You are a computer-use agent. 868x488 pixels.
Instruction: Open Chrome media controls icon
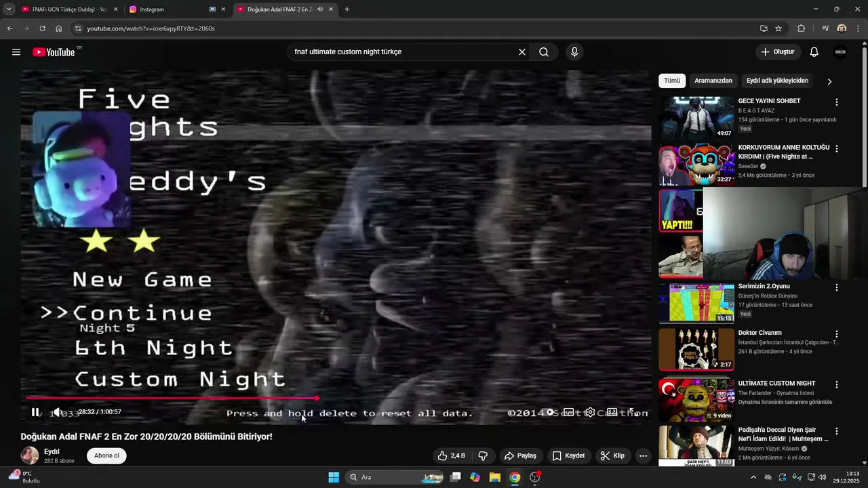point(825,28)
